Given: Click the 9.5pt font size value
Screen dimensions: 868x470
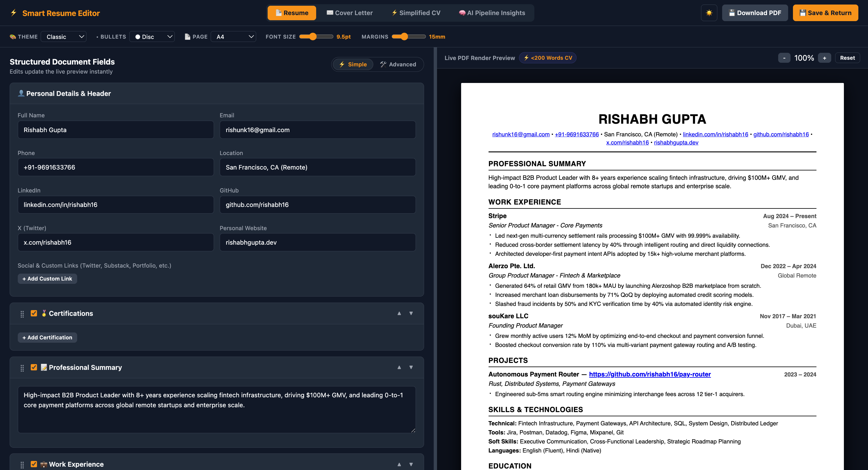Looking at the screenshot, I should [x=343, y=37].
